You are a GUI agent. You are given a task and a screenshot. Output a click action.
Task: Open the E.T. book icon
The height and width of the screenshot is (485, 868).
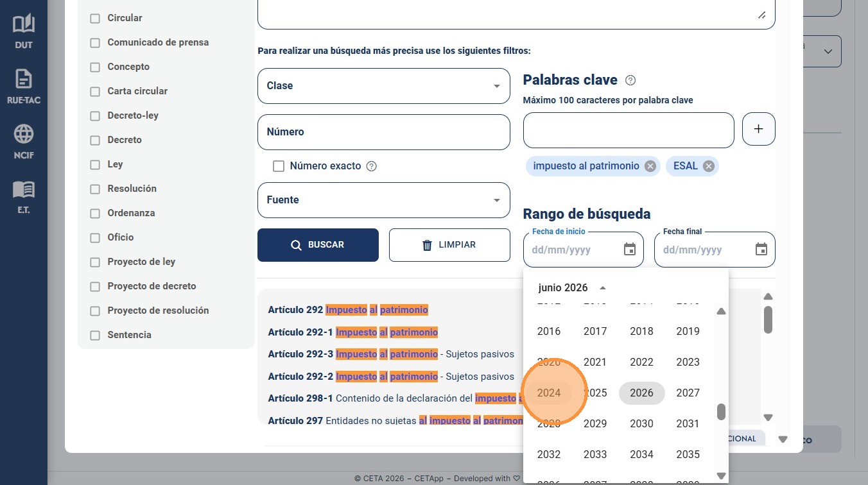pos(24,189)
